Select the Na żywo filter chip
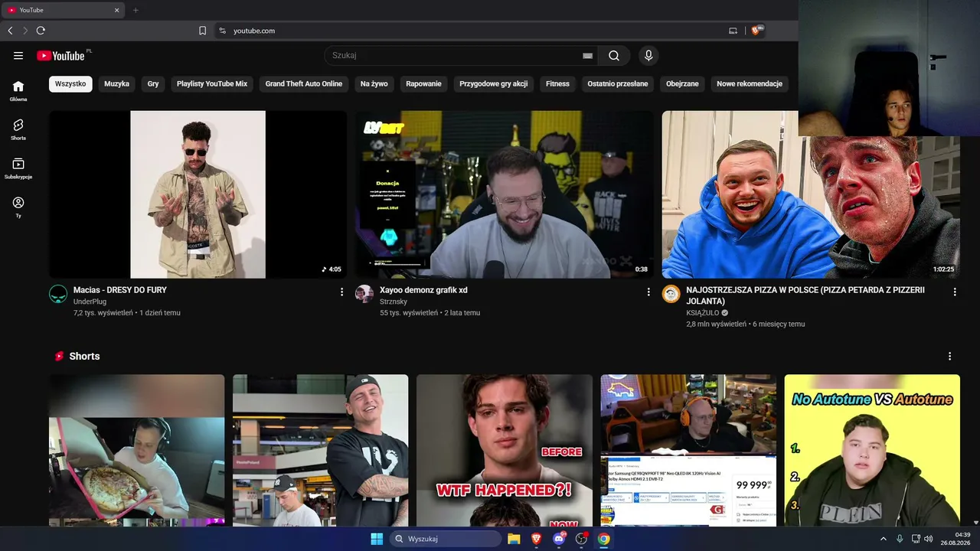 tap(374, 83)
